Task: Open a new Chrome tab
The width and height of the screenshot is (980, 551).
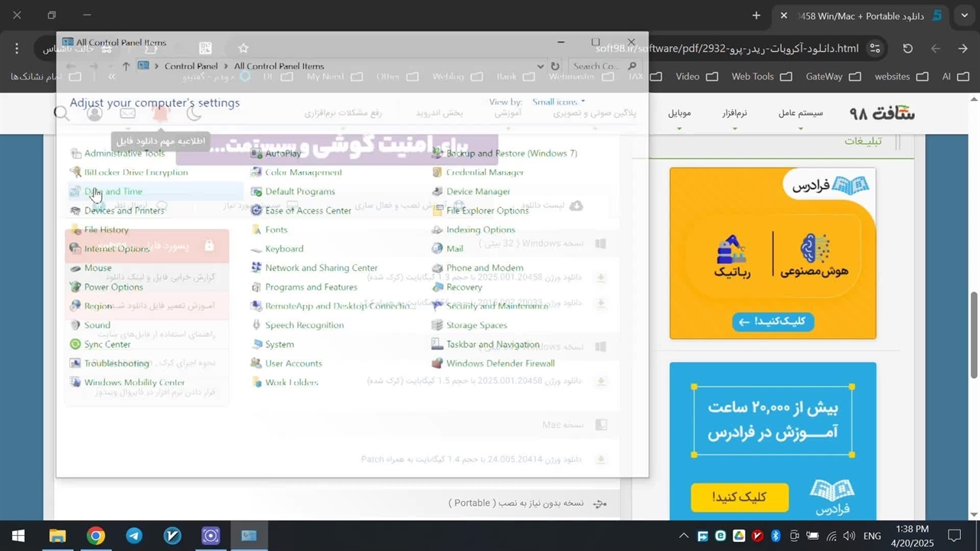Action: pos(756,15)
